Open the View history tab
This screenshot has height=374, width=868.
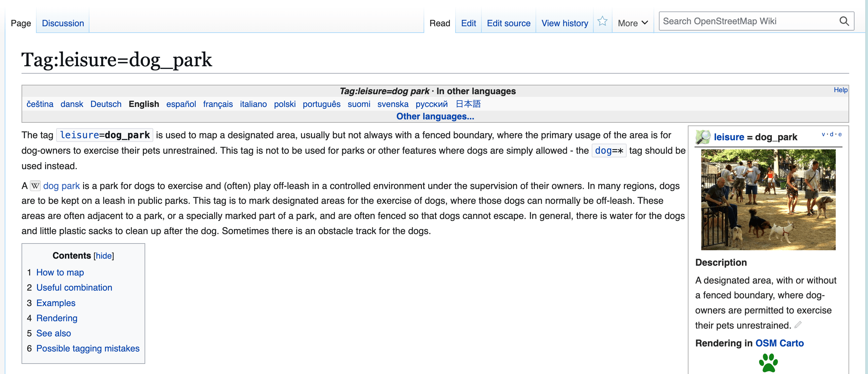564,23
